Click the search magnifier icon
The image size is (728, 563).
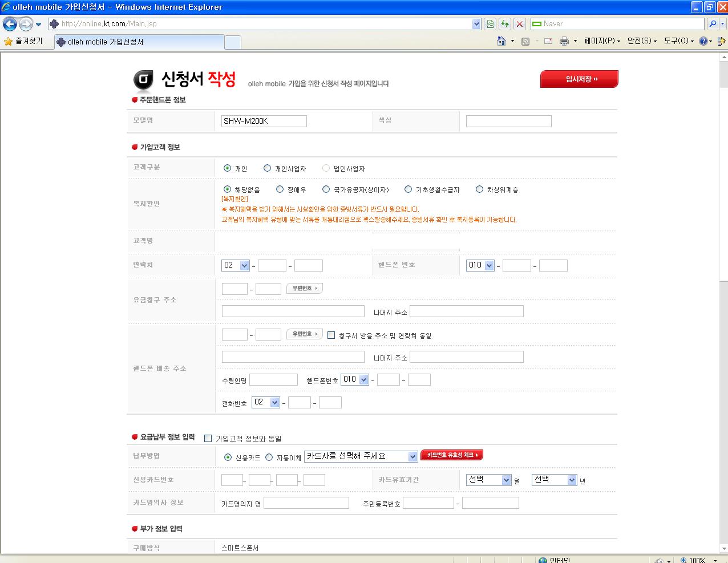(712, 24)
